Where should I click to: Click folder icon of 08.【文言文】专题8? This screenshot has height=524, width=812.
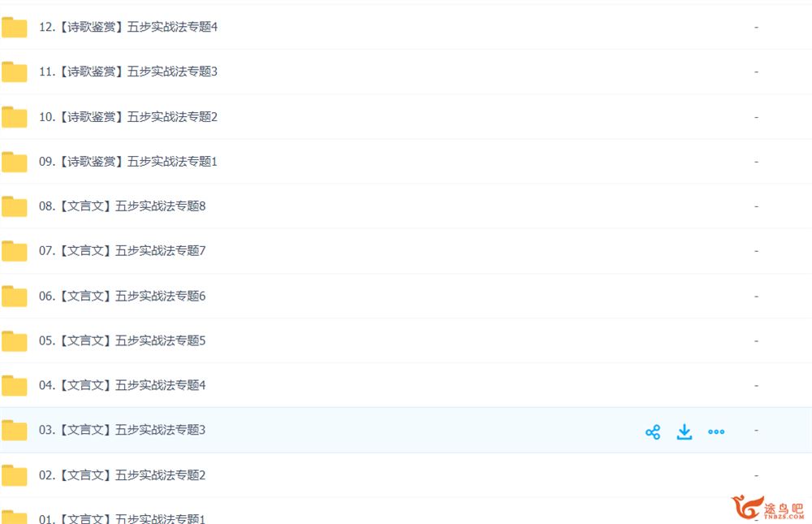point(15,206)
